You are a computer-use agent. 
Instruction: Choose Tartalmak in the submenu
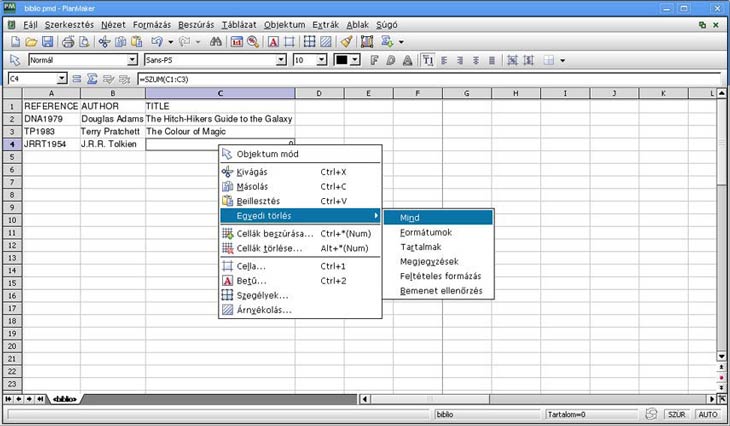point(438,247)
